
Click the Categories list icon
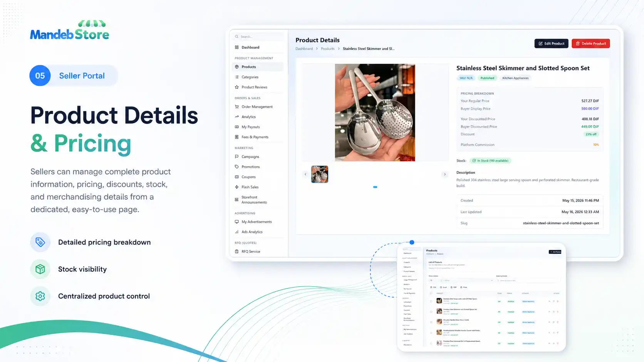click(236, 77)
